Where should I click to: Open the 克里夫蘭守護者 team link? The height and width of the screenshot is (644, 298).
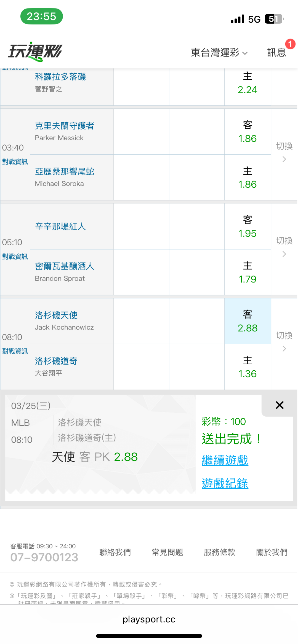coord(65,126)
